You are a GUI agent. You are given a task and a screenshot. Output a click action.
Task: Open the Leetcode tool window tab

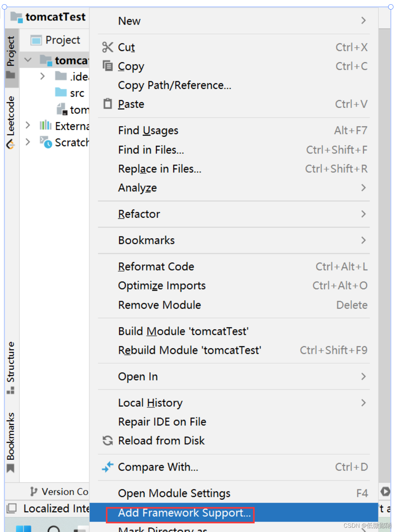(11, 122)
